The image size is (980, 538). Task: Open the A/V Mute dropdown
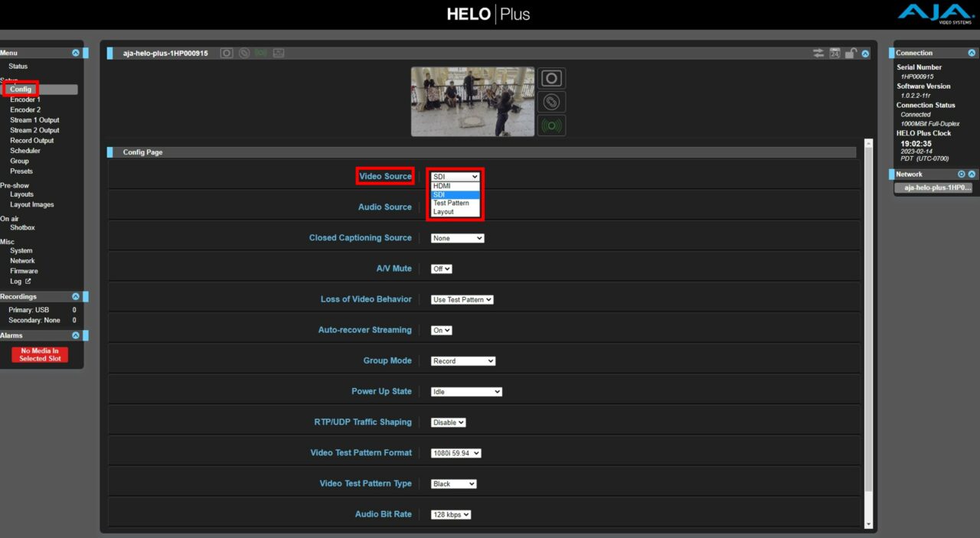[x=442, y=269]
